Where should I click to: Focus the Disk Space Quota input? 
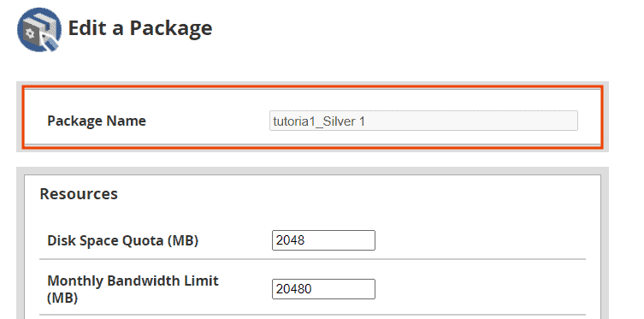[323, 240]
